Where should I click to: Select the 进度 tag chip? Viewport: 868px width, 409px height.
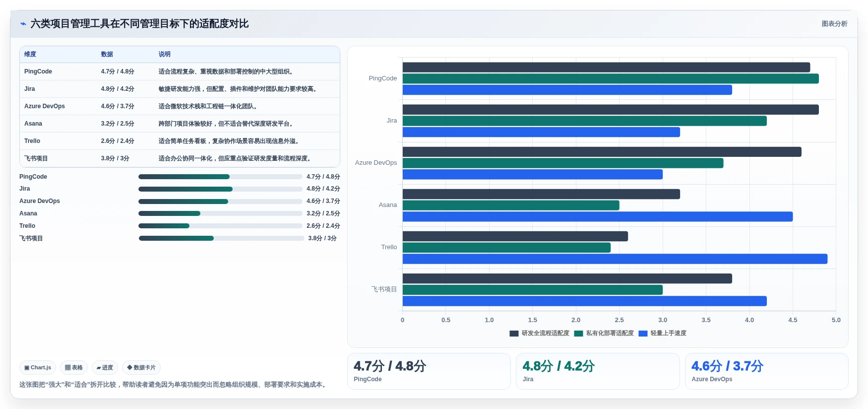coord(105,368)
